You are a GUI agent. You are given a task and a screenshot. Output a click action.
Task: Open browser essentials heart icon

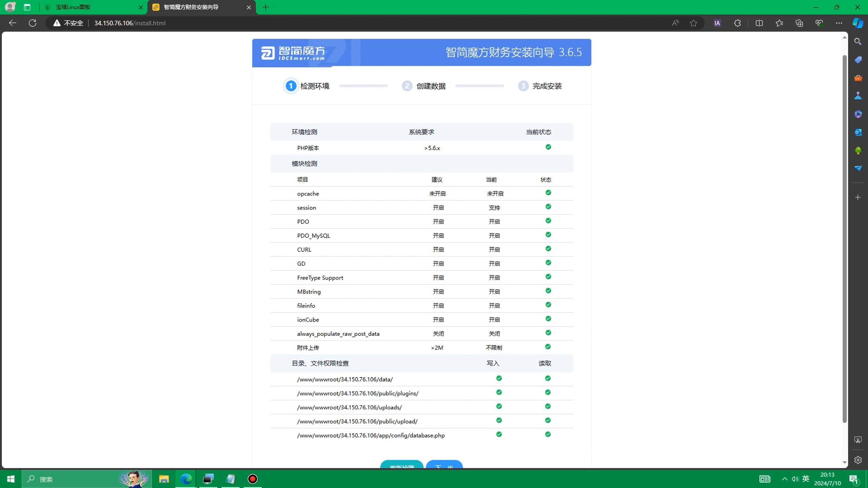(x=819, y=23)
